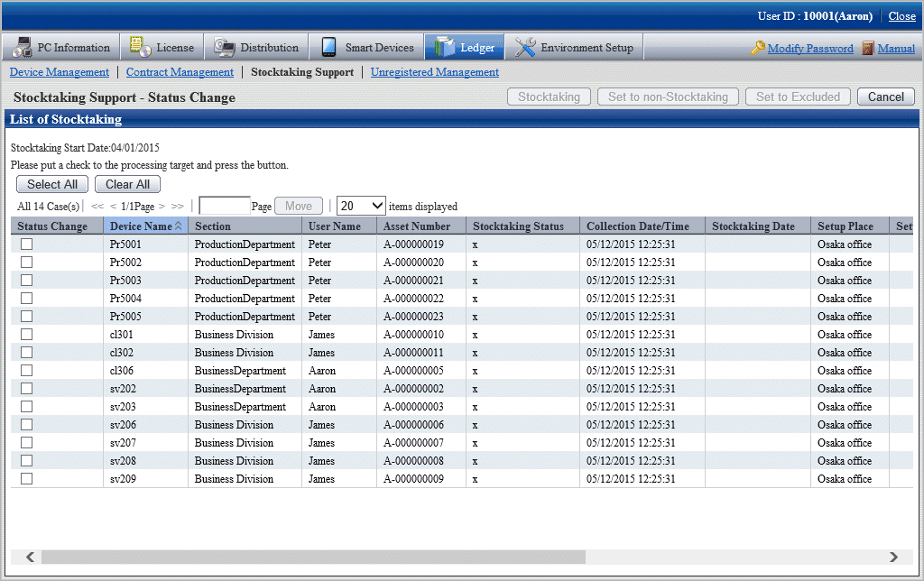This screenshot has width=924, height=581.
Task: Click the Ledger folder icon
Action: coord(445,47)
